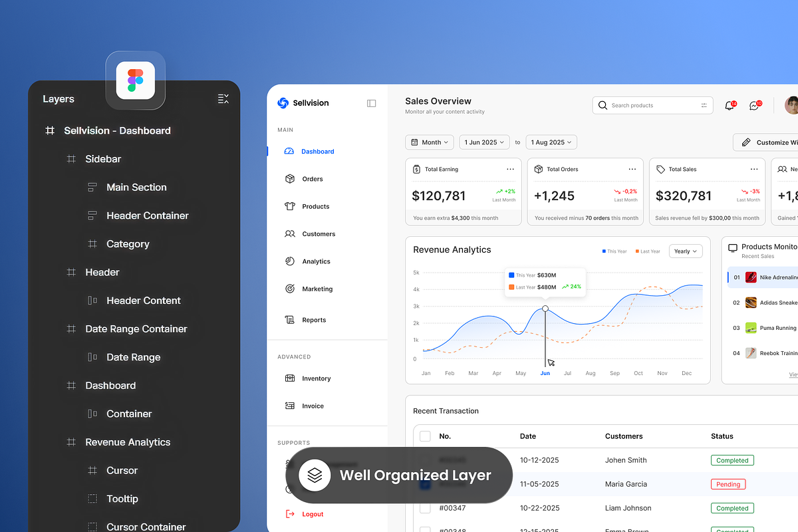Click the Reports document icon
The height and width of the screenshot is (532, 798).
tap(289, 320)
